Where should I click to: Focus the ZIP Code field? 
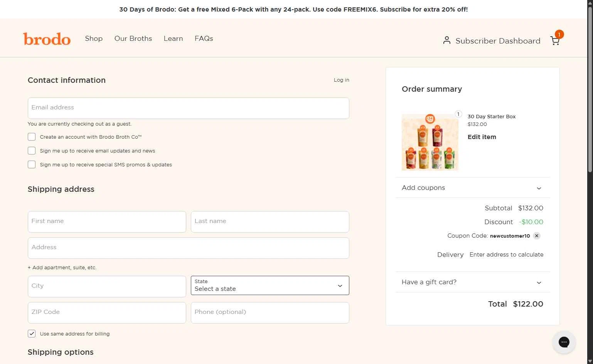tap(107, 313)
